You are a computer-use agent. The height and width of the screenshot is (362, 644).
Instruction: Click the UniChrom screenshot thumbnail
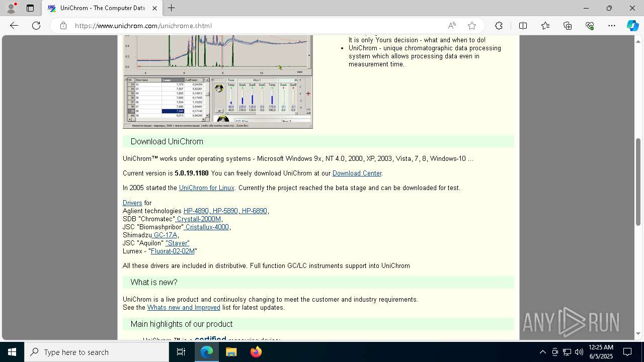218,82
